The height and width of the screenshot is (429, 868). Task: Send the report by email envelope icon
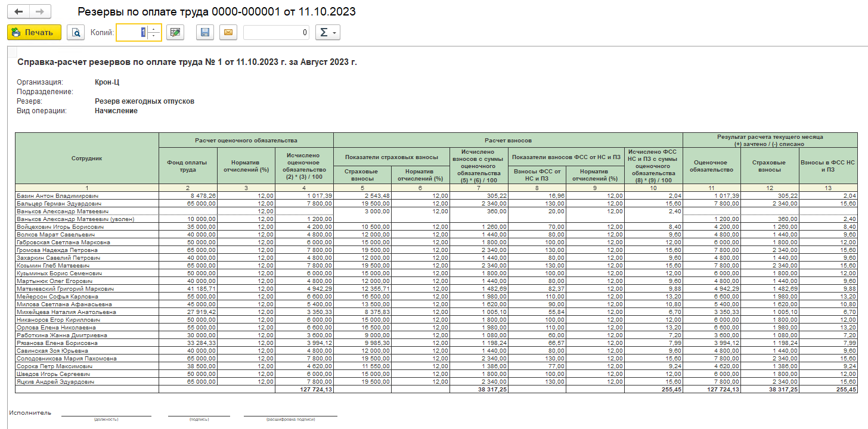(x=227, y=33)
